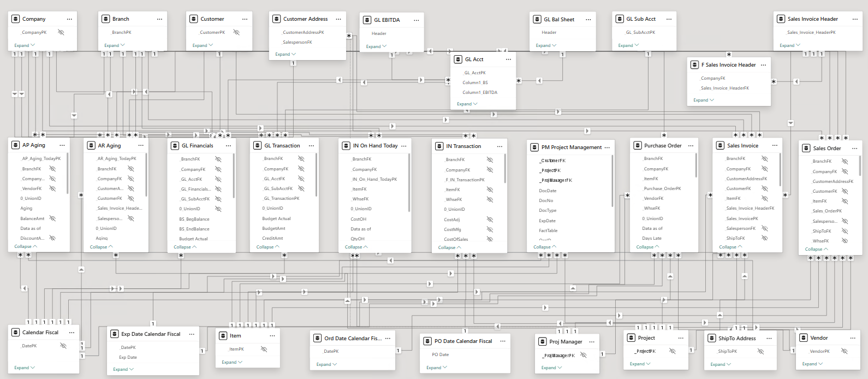Click the Company table icon
The image size is (868, 379).
tap(15, 19)
